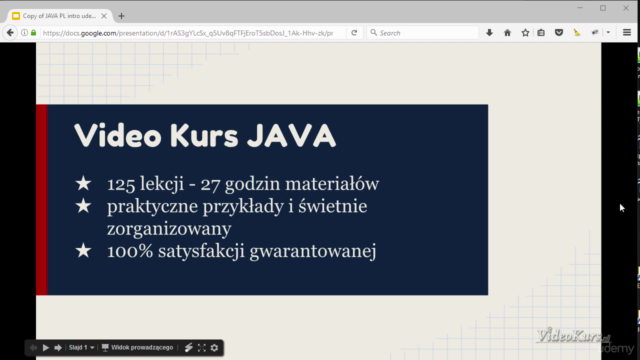Minimize the browser window
This screenshot has height=360, width=640.
click(580, 8)
